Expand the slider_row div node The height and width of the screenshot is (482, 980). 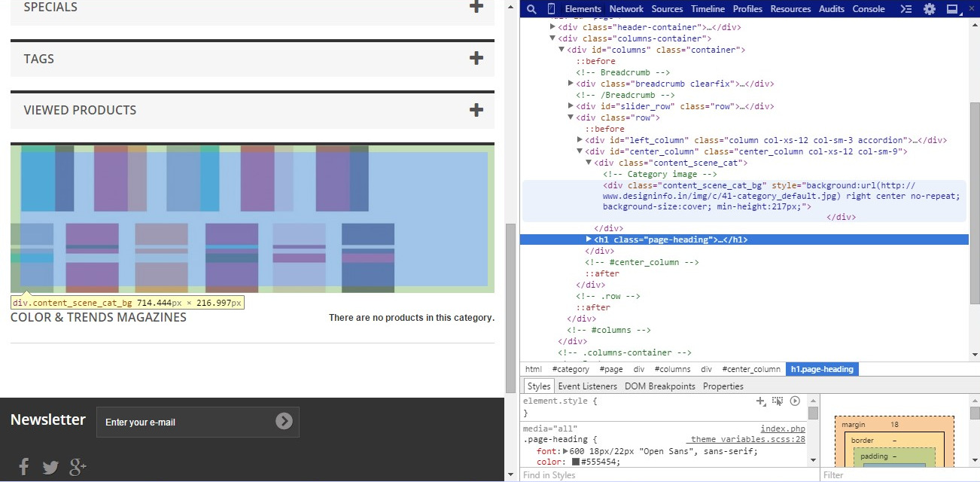pyautogui.click(x=571, y=106)
